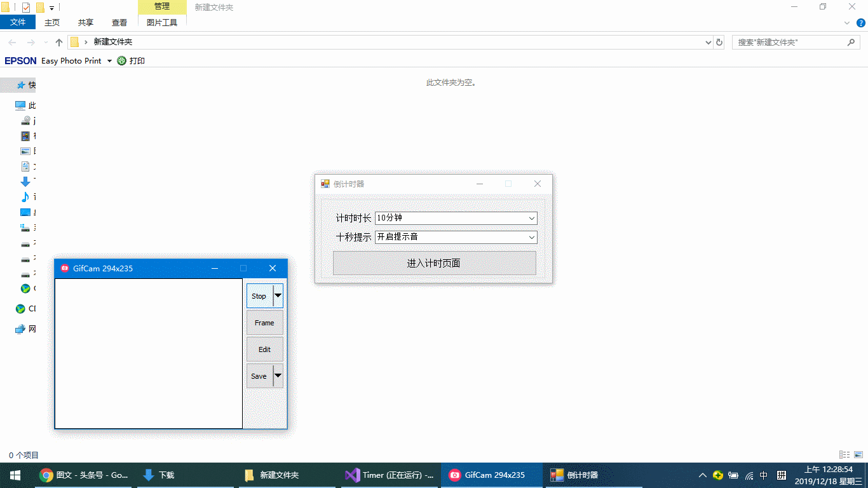Screen dimensions: 868x488
Task: Open the Save button's dropdown arrow in GifCam
Action: click(x=278, y=376)
